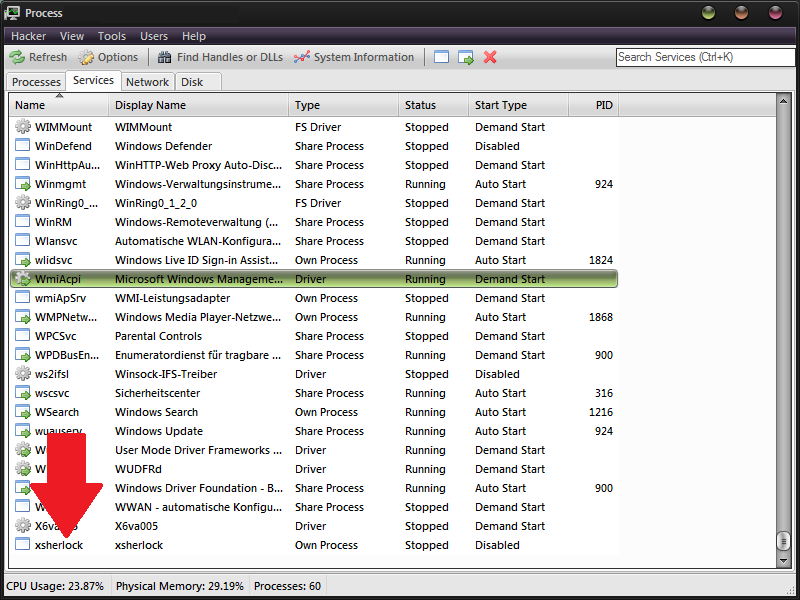The width and height of the screenshot is (800, 600).
Task: Click the scrollbar up arrow
Action: point(783,101)
